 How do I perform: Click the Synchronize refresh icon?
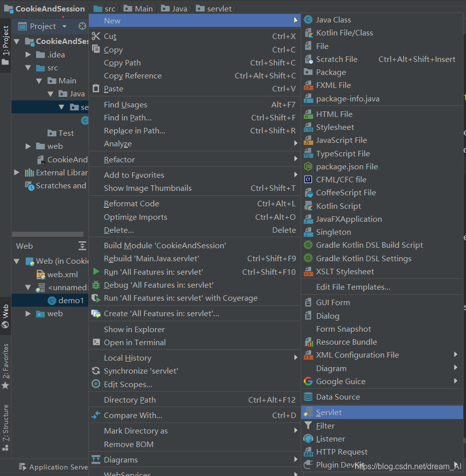[96, 371]
